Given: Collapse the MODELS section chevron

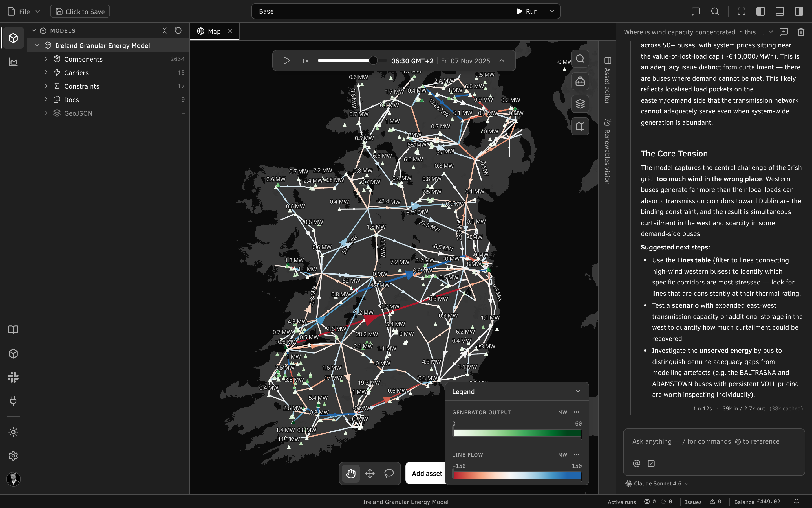Looking at the screenshot, I should pos(34,30).
